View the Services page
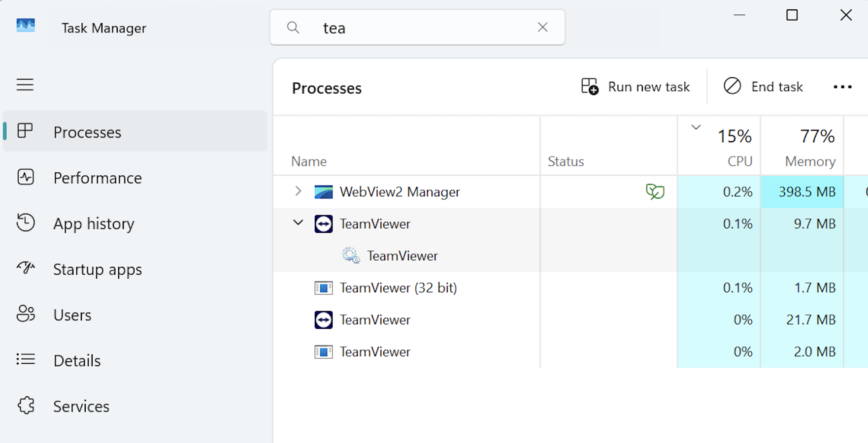 pyautogui.click(x=135, y=406)
